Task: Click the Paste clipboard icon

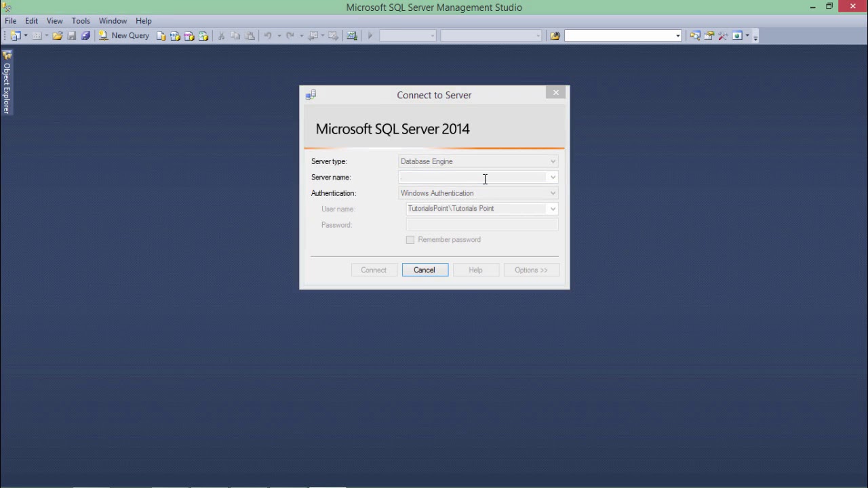Action: [250, 36]
